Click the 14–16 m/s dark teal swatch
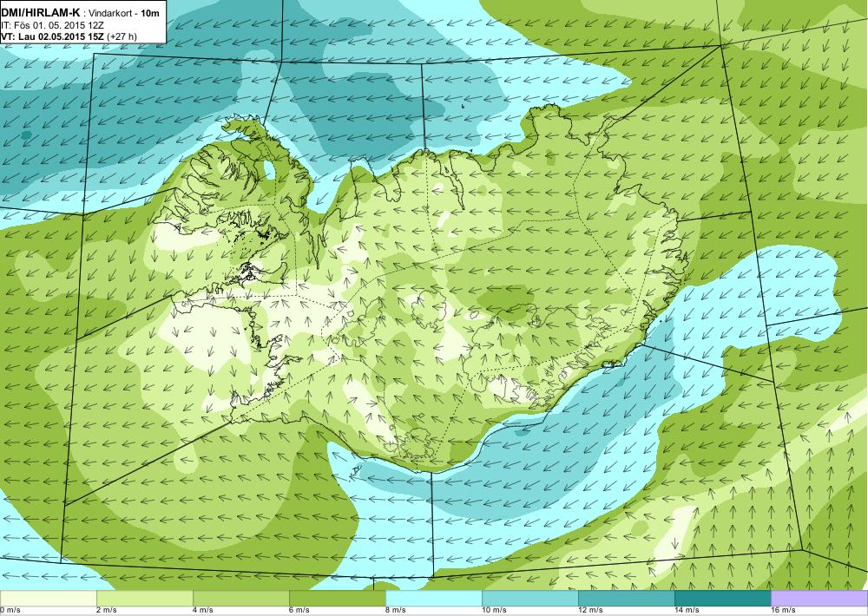Viewport: 868px width, 616px height. pyautogui.click(x=722, y=599)
